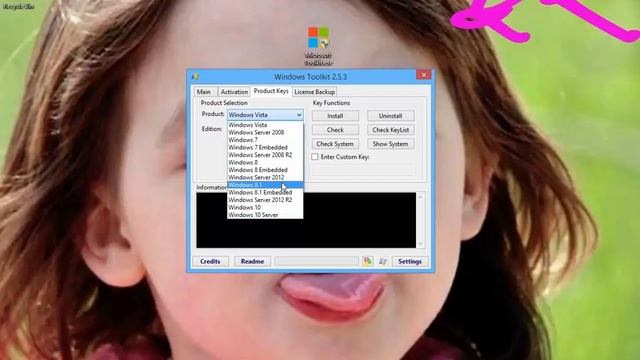640x360 pixels.
Task: Select the Product Keys tab
Action: [x=271, y=91]
